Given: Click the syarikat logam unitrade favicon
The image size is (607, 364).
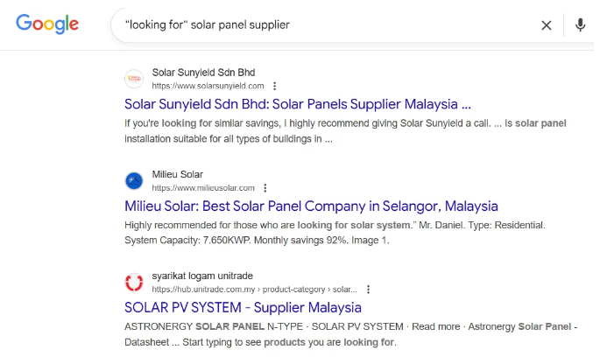Looking at the screenshot, I should (134, 282).
